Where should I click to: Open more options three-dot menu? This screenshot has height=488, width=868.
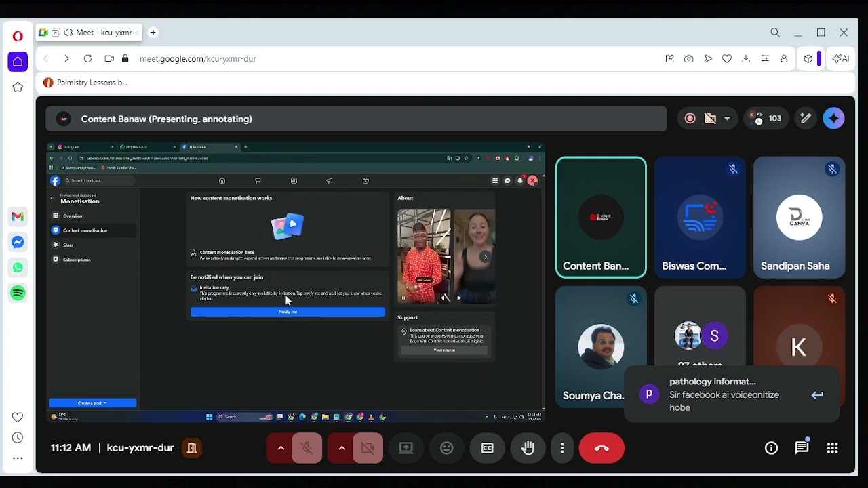[x=562, y=448]
